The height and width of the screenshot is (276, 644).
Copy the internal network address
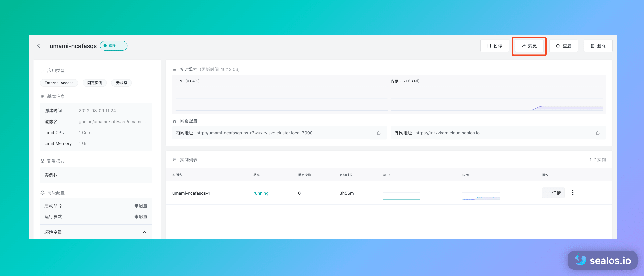pos(379,133)
